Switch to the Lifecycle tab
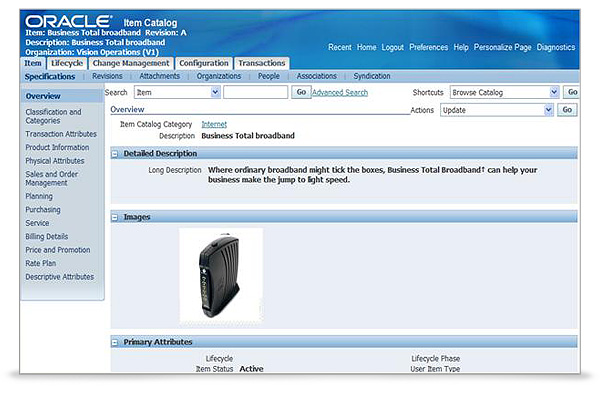 point(67,63)
